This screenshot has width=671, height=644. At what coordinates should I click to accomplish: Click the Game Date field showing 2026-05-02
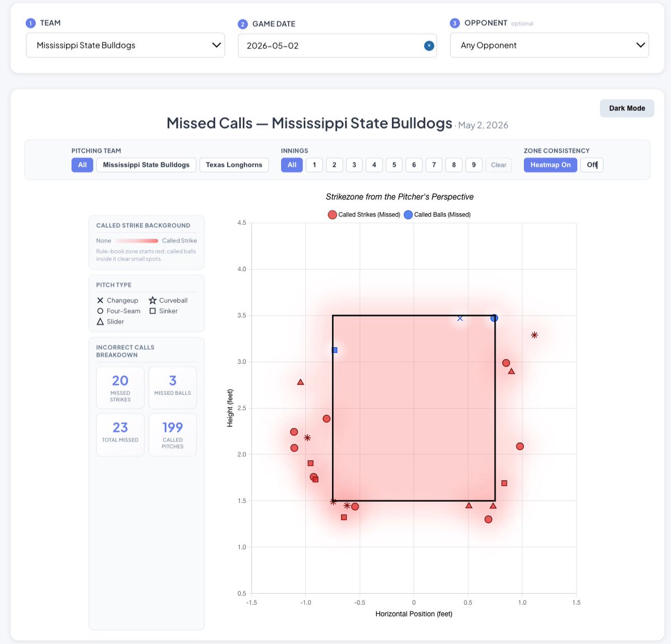click(x=337, y=46)
